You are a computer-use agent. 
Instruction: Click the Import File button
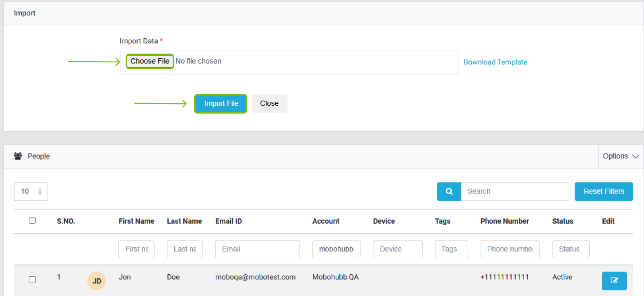[221, 104]
